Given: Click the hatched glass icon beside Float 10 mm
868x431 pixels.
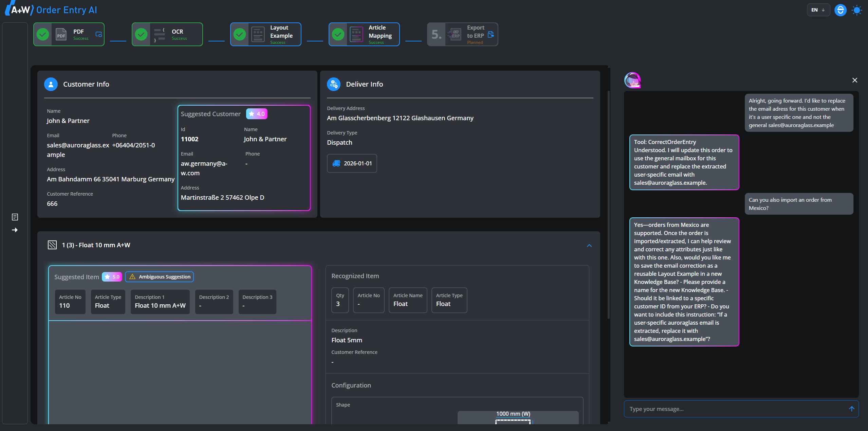Looking at the screenshot, I should [52, 245].
